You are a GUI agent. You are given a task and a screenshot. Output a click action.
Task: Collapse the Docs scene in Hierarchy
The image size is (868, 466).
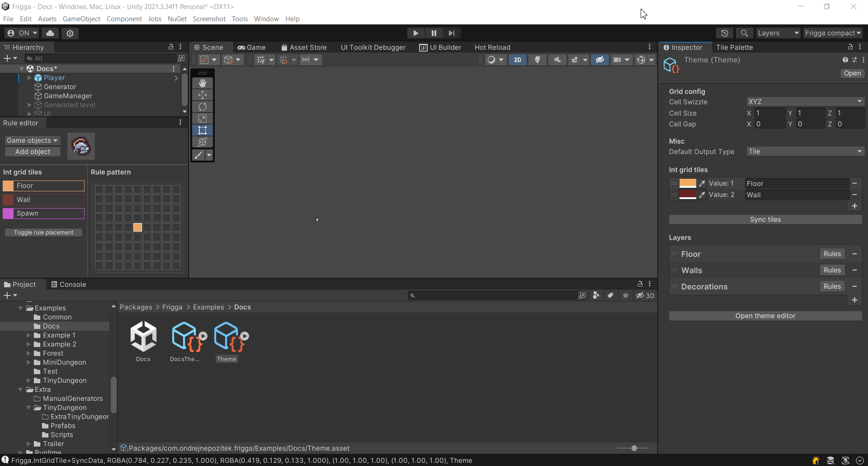click(22, 69)
